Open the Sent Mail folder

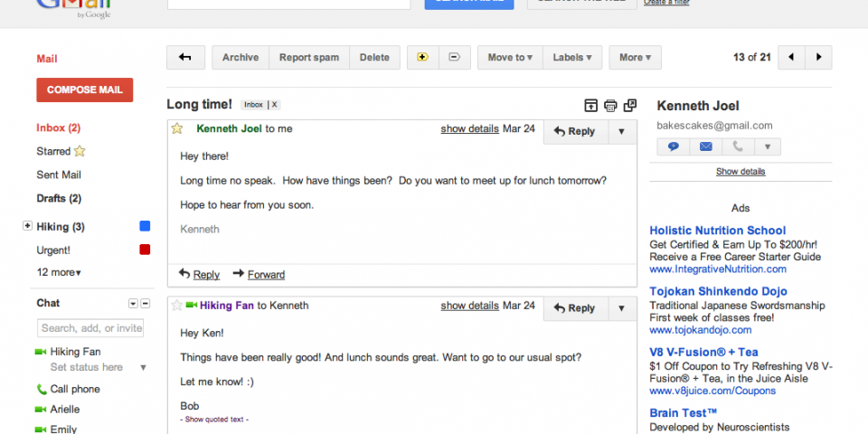59,175
